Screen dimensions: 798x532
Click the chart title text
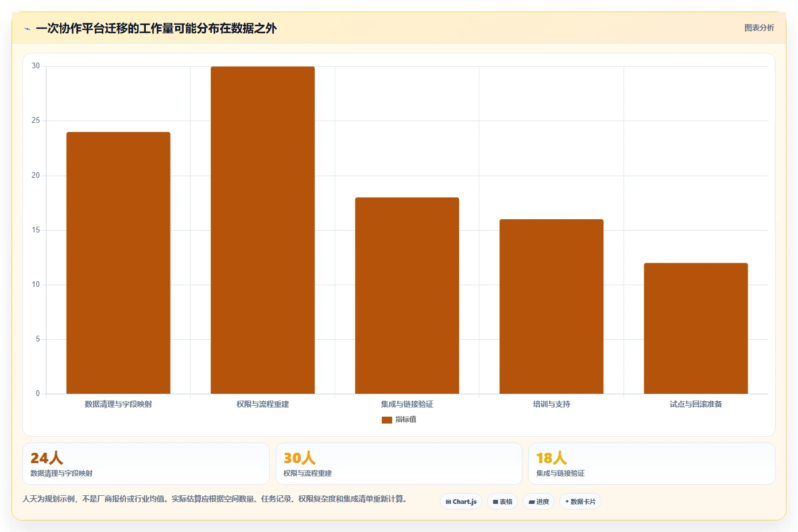(x=156, y=28)
